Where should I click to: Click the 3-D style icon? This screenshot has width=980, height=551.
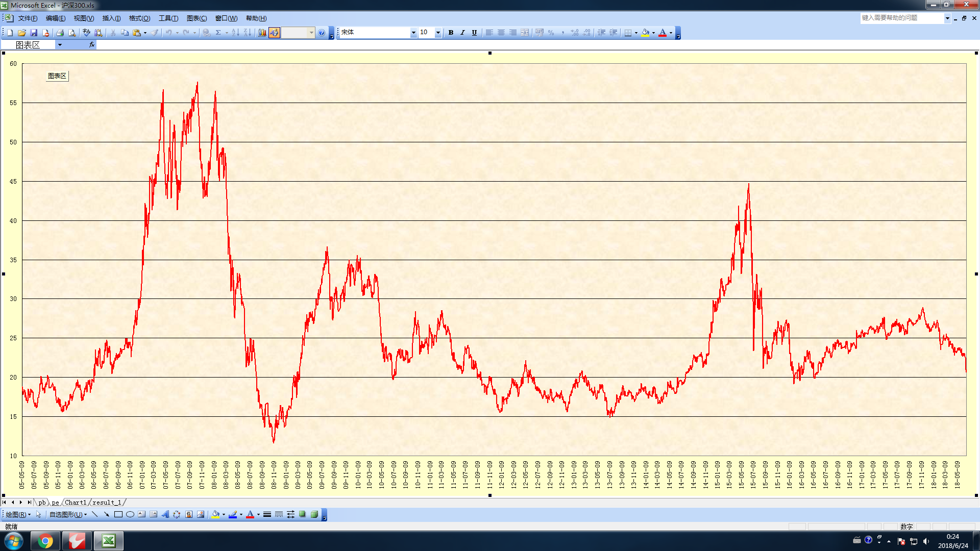[x=314, y=514]
